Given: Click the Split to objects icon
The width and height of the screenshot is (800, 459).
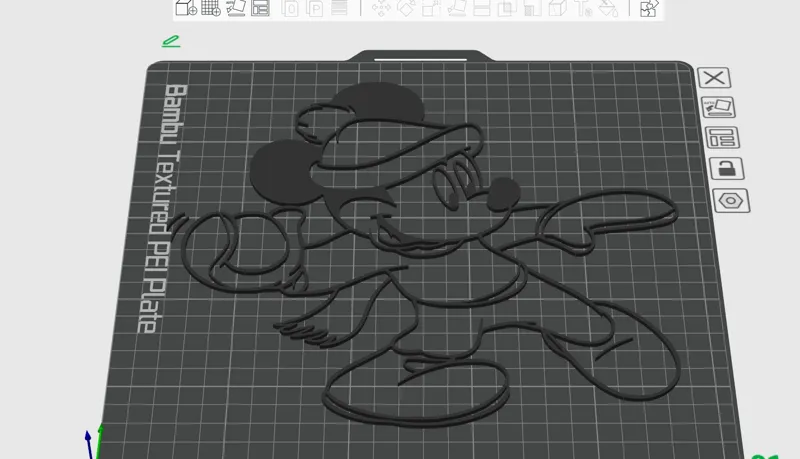Looking at the screenshot, I should (291, 8).
